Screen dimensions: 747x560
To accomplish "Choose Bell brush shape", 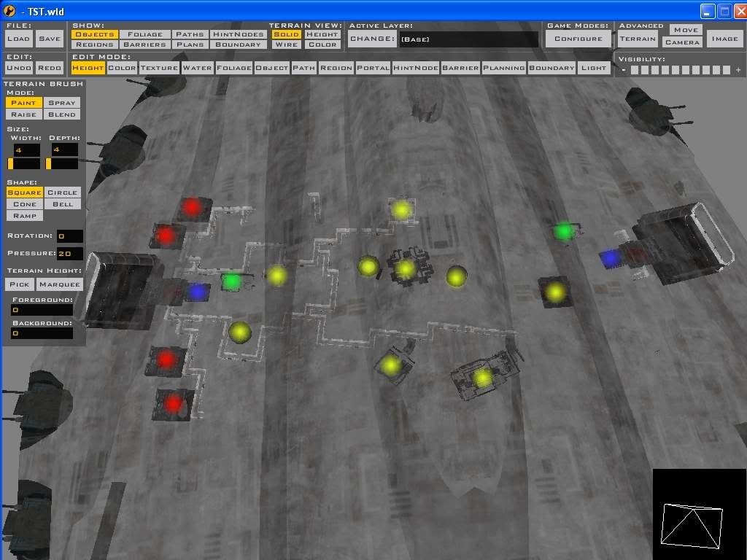I will click(x=63, y=204).
